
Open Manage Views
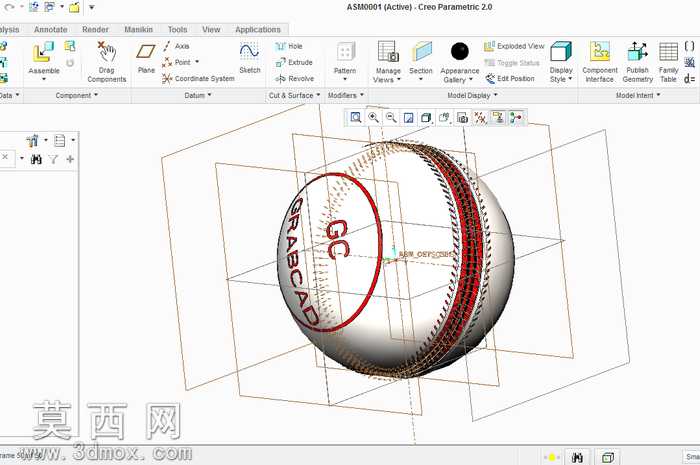[x=388, y=62]
